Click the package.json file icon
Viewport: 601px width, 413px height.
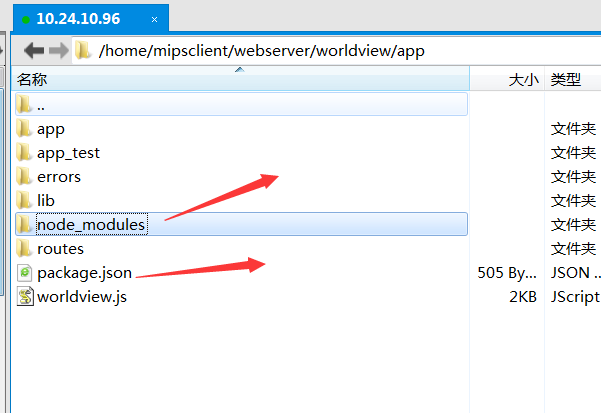(25, 273)
